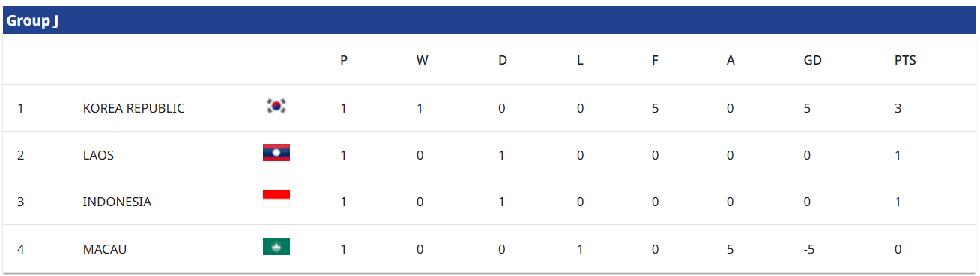Click the PTS column header
The height and width of the screenshot is (276, 980).
[x=905, y=61]
